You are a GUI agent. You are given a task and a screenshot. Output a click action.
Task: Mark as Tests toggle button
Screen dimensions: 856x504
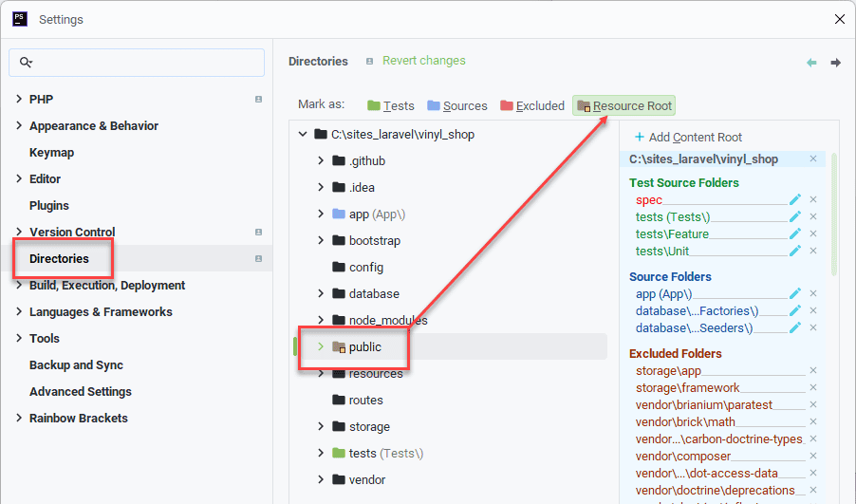pyautogui.click(x=391, y=106)
